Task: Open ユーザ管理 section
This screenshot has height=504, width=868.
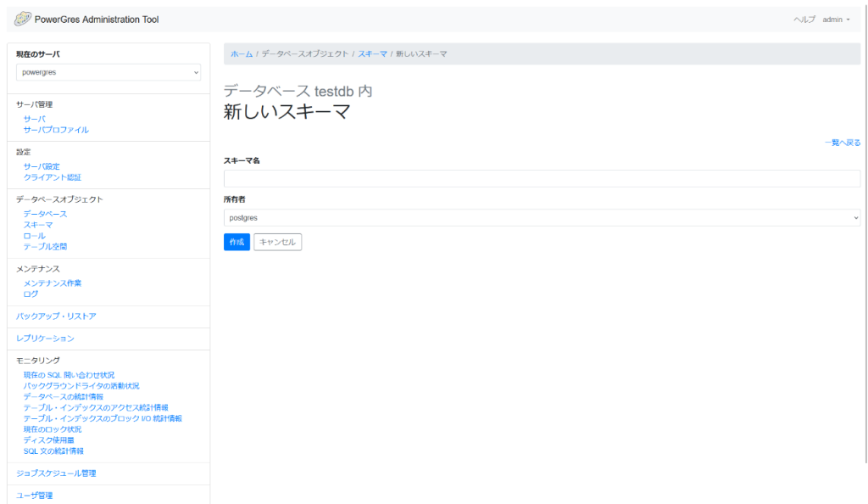Action: (34, 496)
